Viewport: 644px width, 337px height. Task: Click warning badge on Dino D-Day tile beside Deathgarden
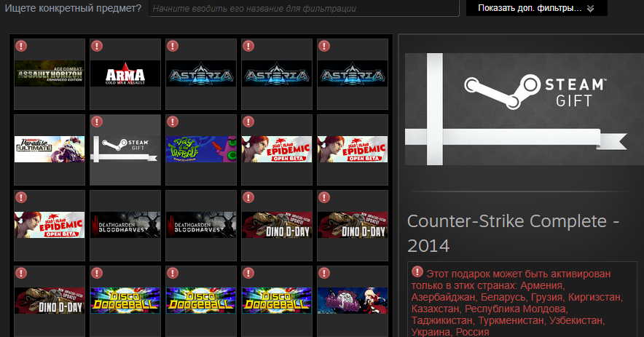pyautogui.click(x=248, y=197)
